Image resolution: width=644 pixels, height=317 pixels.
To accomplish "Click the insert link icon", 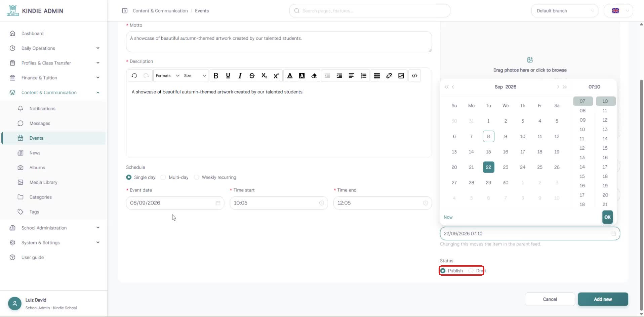I will click(389, 76).
